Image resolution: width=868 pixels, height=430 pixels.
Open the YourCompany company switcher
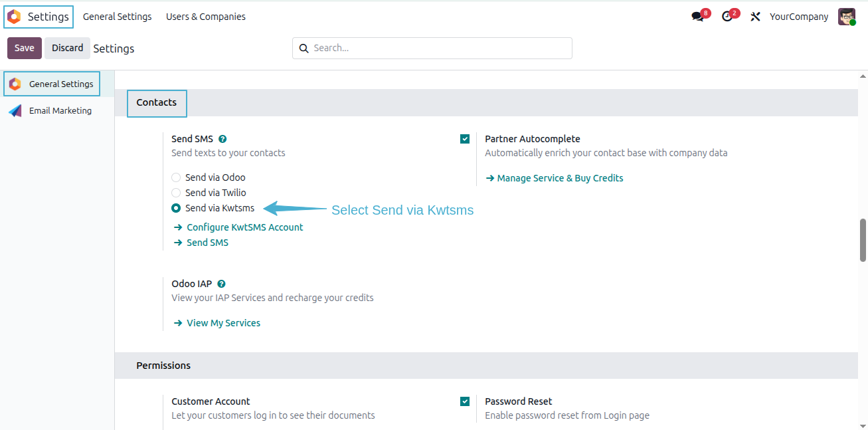point(799,17)
